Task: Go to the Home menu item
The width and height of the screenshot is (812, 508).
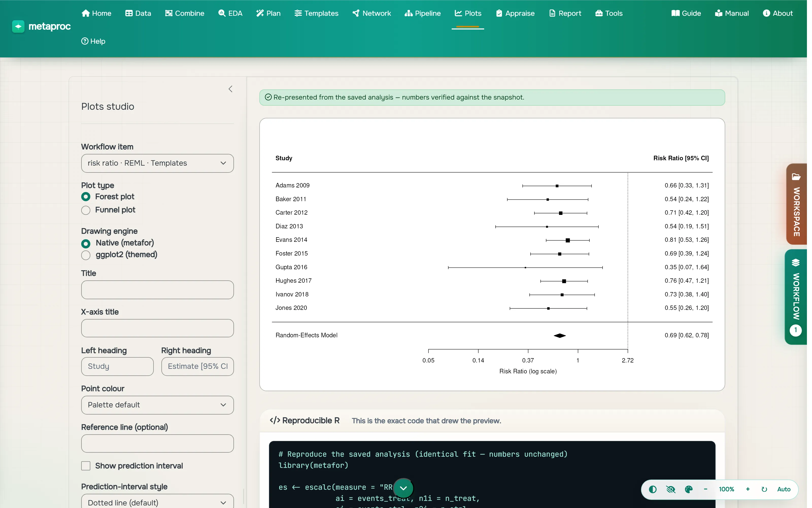Action: (x=96, y=13)
